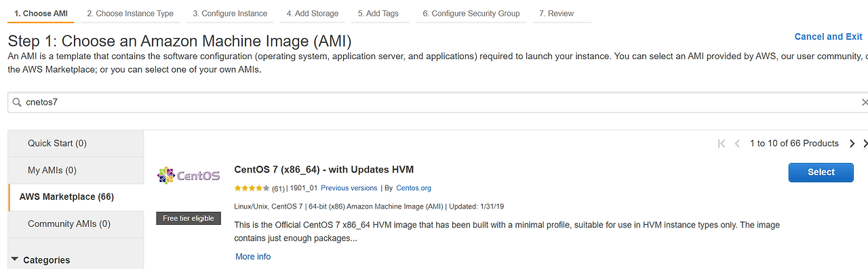The image size is (868, 269).
Task: Click the '1 to 10 of 66 Products' text
Action: coord(794,143)
